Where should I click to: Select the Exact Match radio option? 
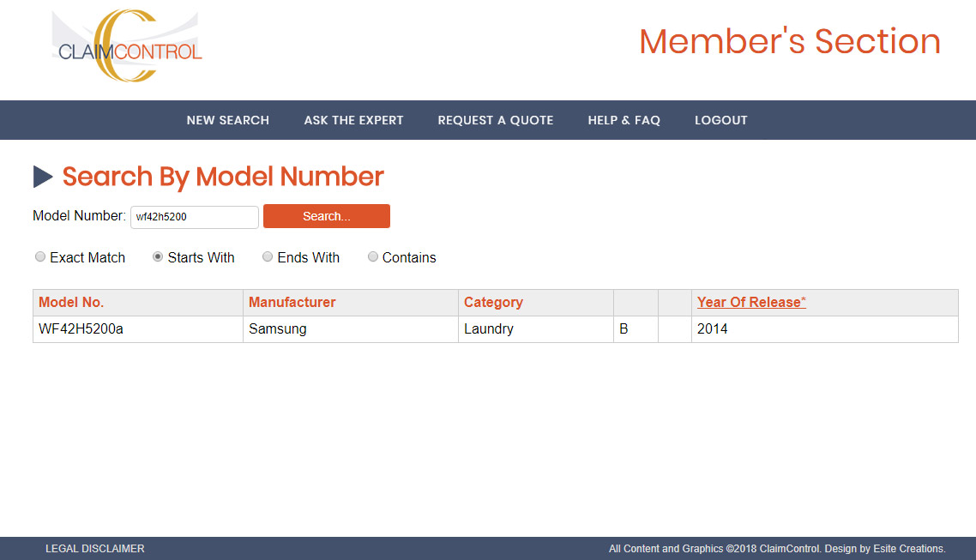[x=40, y=257]
